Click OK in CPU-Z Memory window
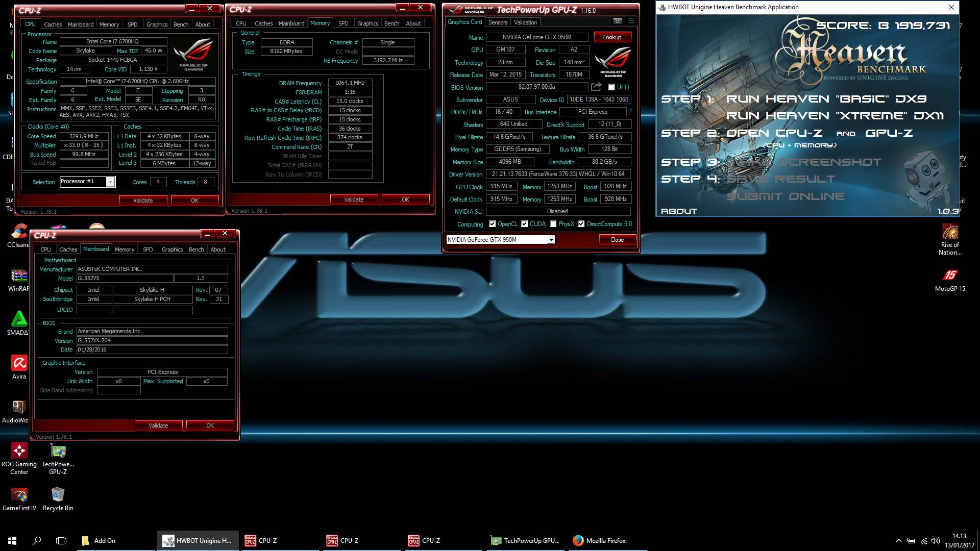The image size is (980, 551). pyautogui.click(x=405, y=199)
